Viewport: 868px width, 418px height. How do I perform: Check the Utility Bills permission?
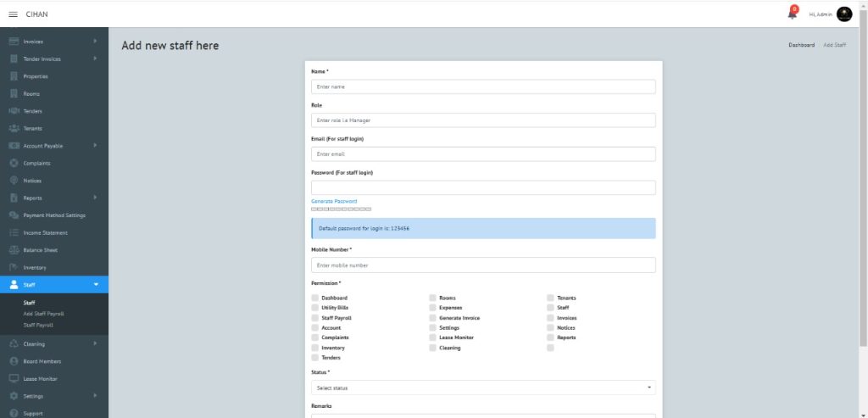click(x=315, y=308)
